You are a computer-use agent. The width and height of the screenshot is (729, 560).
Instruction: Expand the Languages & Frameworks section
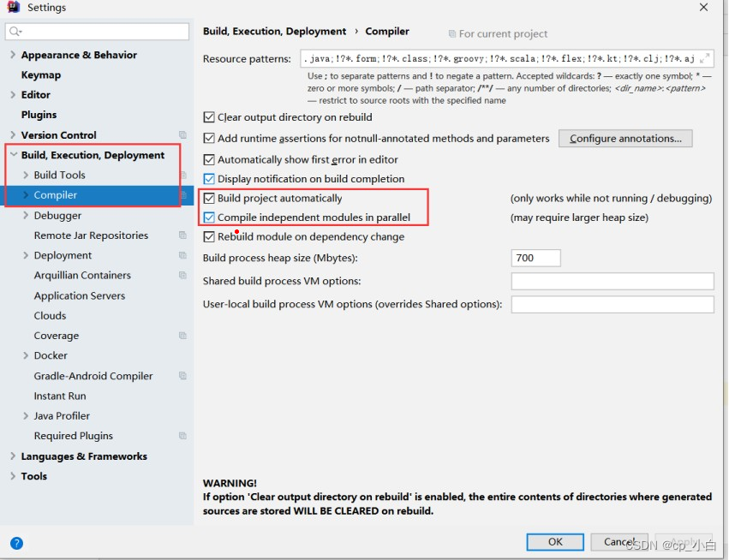point(13,456)
